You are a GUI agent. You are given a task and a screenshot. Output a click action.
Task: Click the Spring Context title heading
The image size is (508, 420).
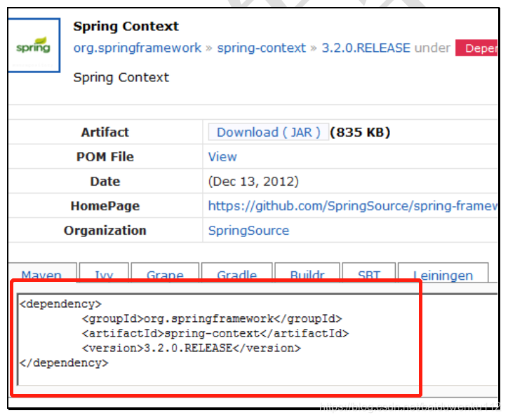[126, 26]
